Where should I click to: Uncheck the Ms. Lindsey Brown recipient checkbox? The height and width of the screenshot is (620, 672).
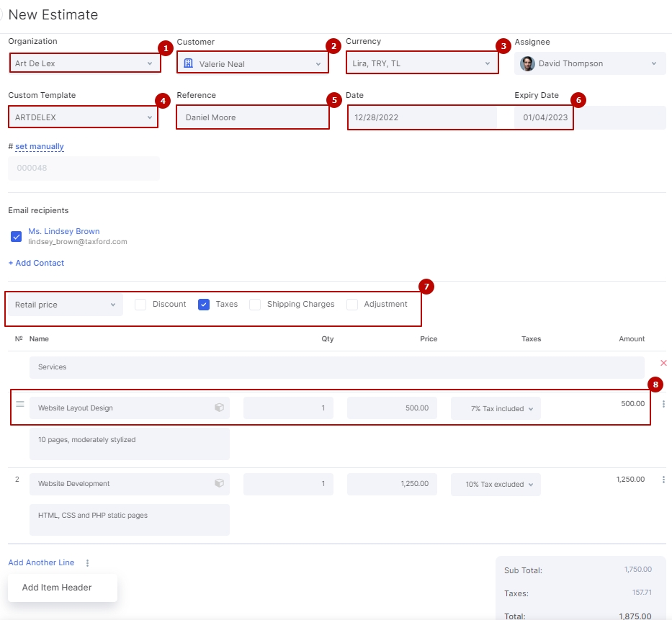point(17,236)
